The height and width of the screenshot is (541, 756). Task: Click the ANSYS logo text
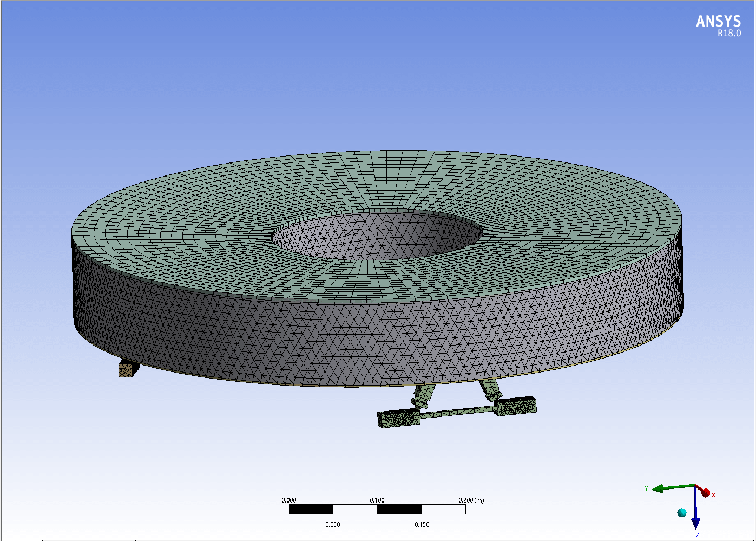pos(718,21)
